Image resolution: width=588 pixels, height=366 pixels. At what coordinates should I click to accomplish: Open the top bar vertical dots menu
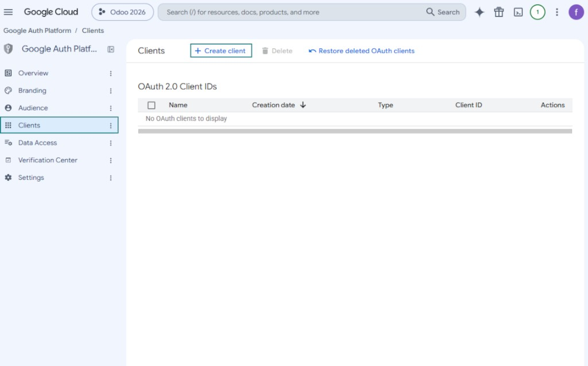point(557,12)
